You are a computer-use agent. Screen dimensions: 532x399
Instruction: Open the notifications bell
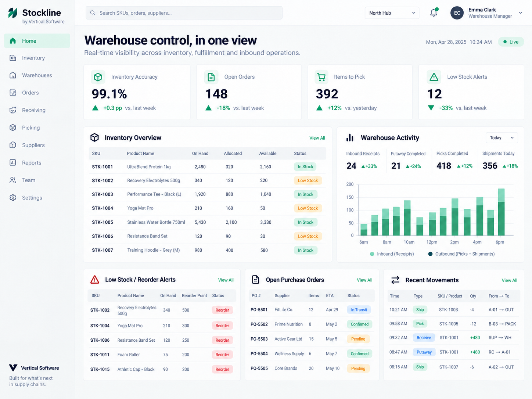point(434,12)
